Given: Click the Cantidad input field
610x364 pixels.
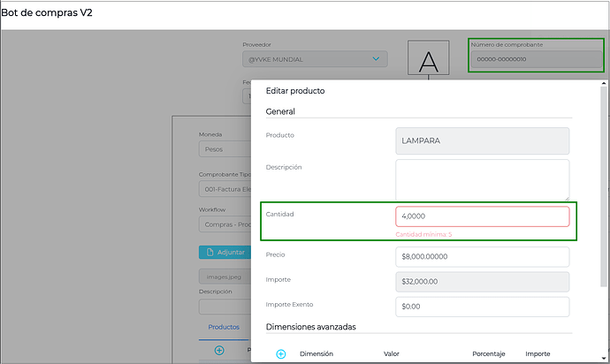Looking at the screenshot, I should tap(482, 216).
